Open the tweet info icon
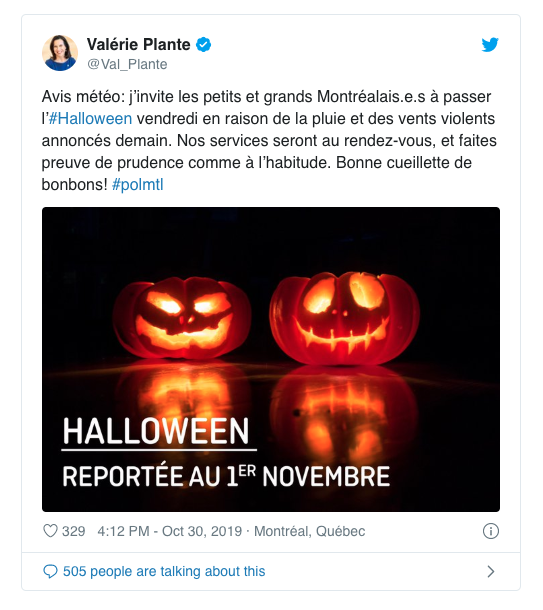 [490, 531]
